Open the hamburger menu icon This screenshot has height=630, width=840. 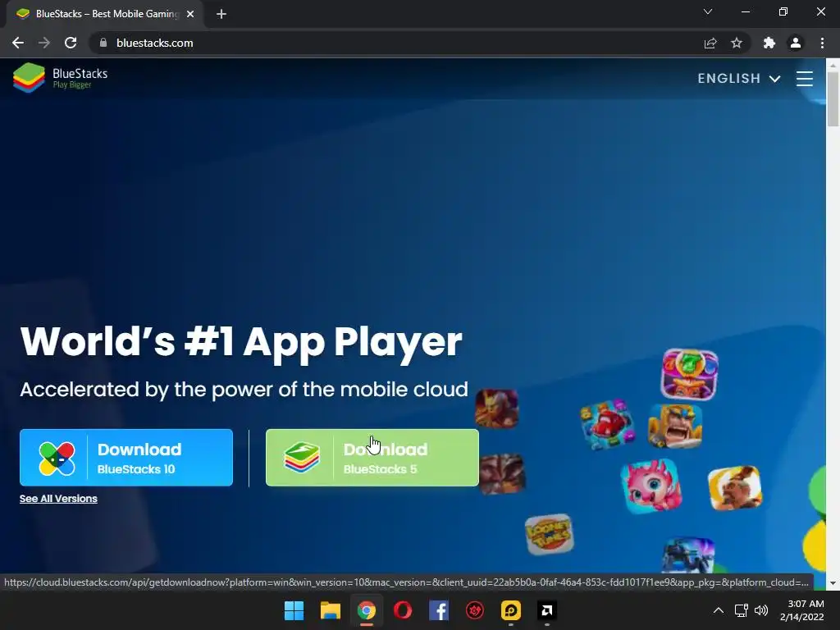[804, 78]
